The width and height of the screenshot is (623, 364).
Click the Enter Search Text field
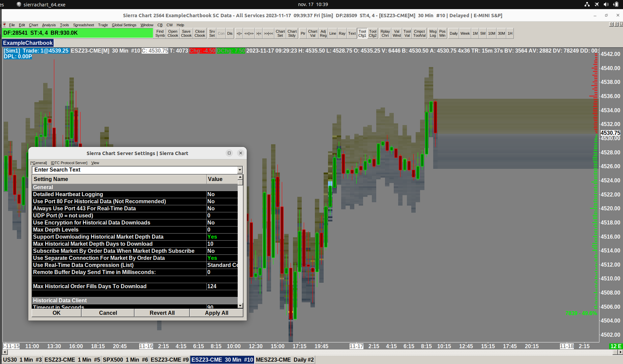pyautogui.click(x=135, y=170)
